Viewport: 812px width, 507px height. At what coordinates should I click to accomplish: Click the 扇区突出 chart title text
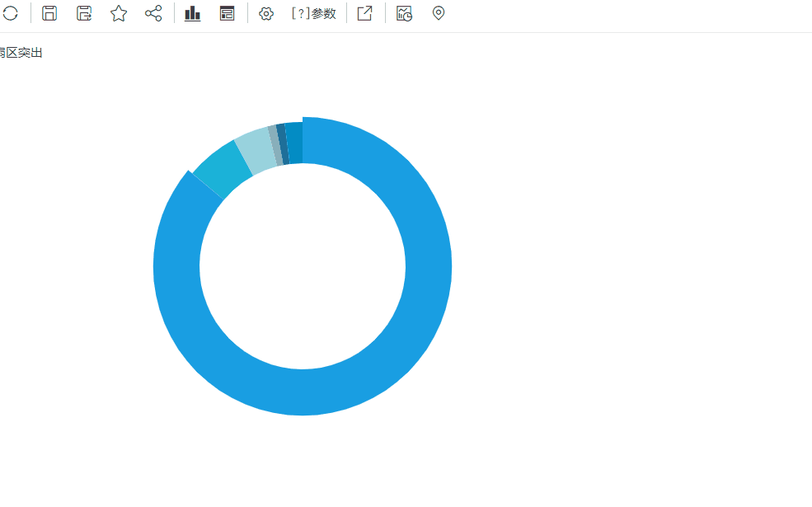21,52
